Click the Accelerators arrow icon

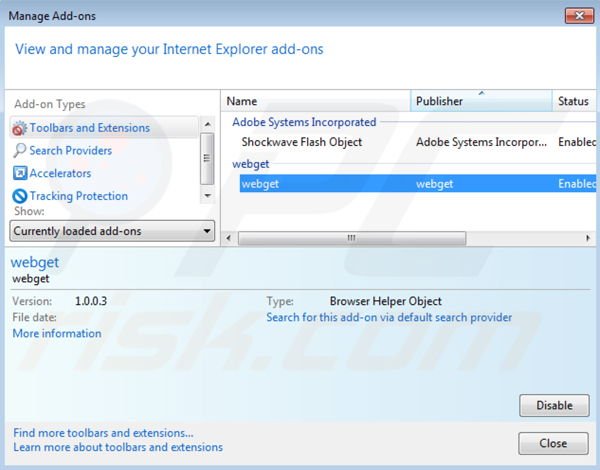20,173
